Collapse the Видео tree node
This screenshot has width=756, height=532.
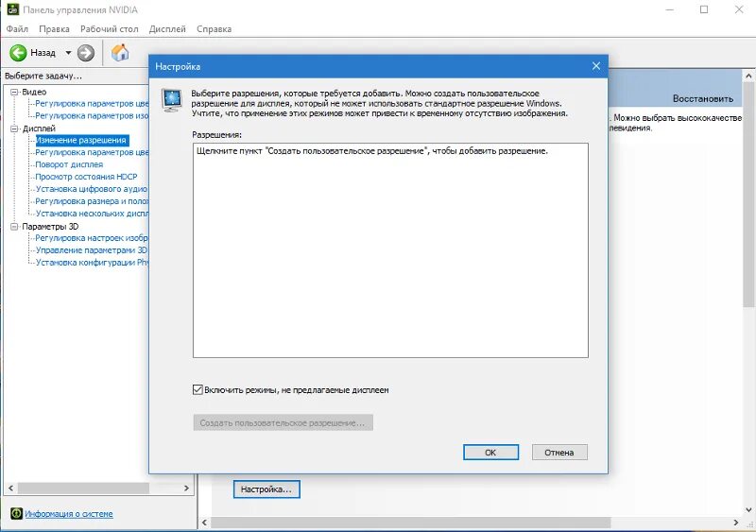(x=14, y=92)
